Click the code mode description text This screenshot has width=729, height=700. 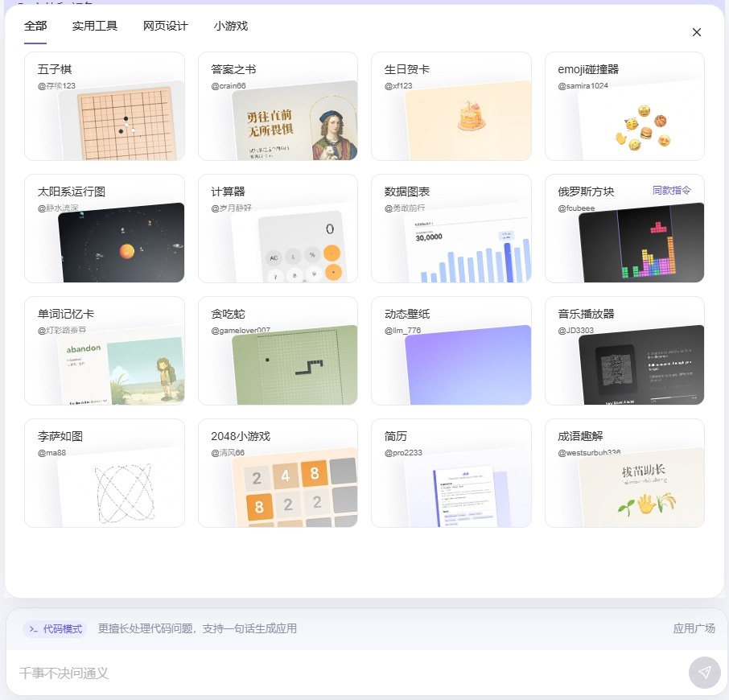[197, 629]
